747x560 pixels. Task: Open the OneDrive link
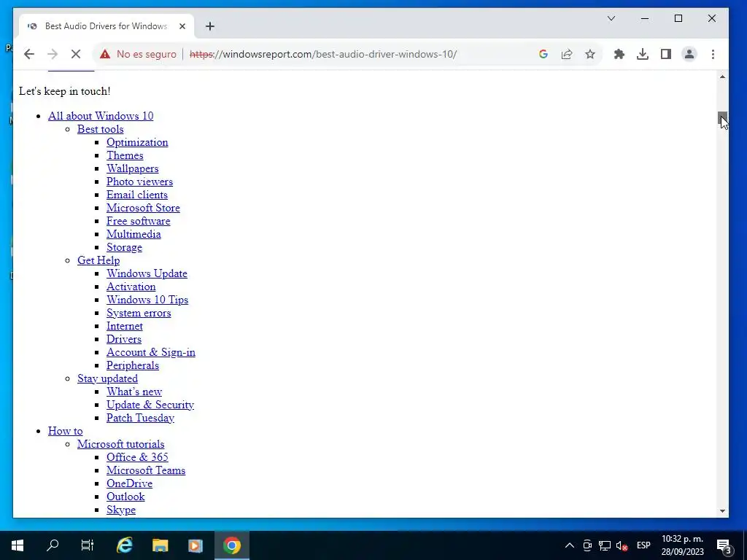pyautogui.click(x=130, y=483)
